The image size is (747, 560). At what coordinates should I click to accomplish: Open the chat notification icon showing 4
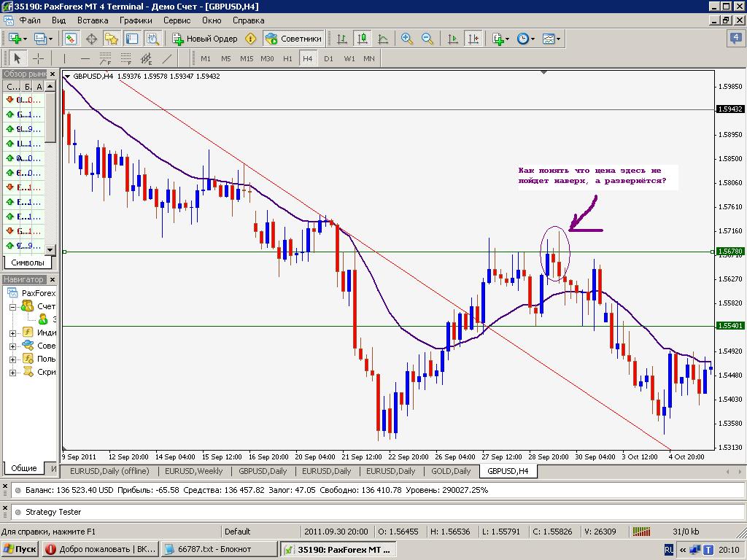coord(736,38)
